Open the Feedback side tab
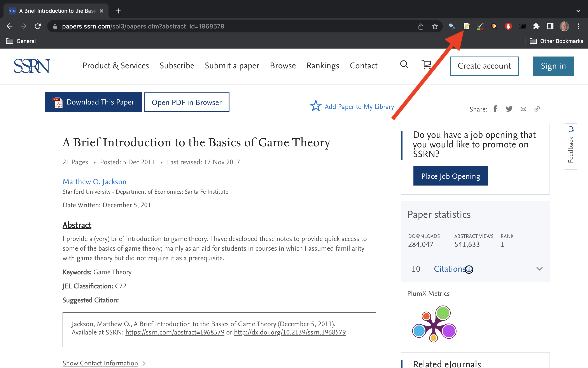Screen dimensions: 588x368 571,146
